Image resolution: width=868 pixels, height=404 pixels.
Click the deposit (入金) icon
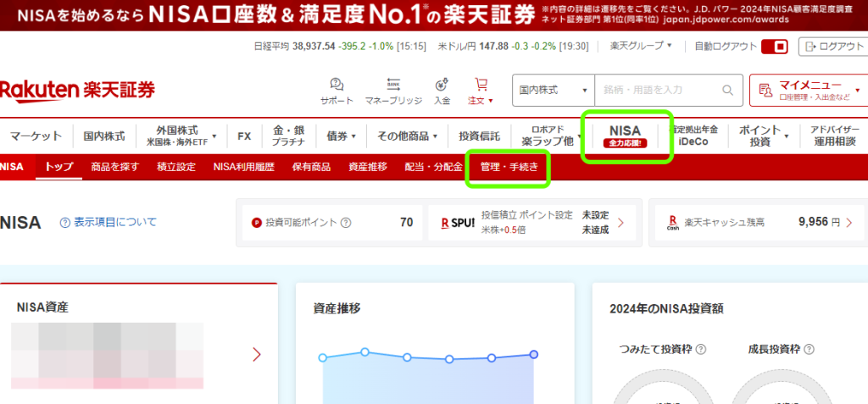(442, 85)
